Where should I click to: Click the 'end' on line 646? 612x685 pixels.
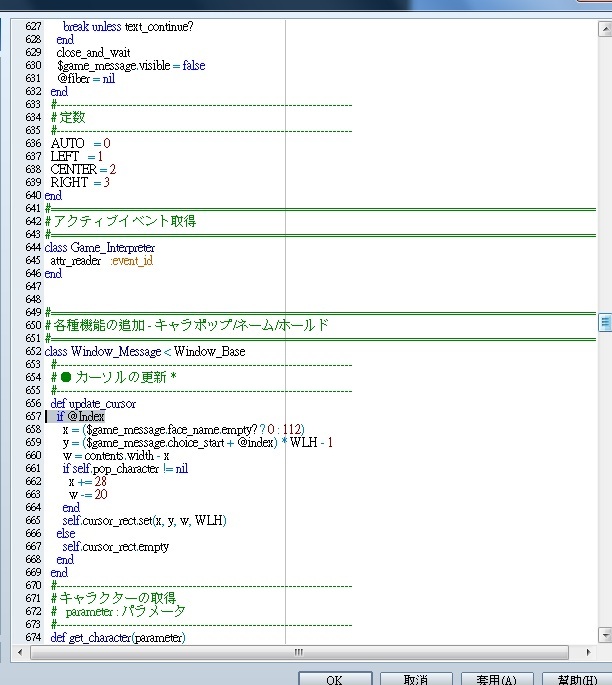pyautogui.click(x=53, y=273)
